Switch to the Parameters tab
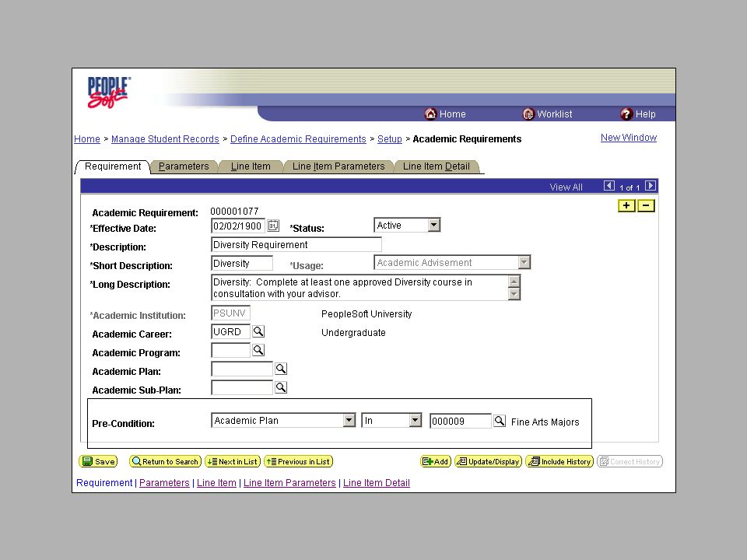Image resolution: width=747 pixels, height=560 pixels. (x=184, y=166)
